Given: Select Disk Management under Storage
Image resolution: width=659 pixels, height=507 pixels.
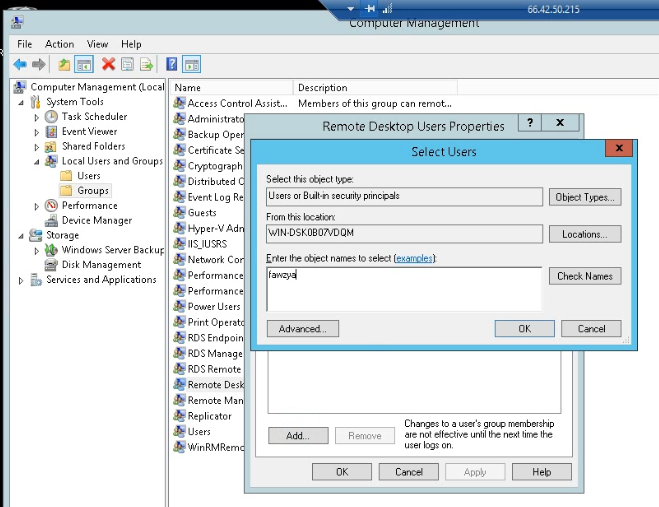Looking at the screenshot, I should (x=98, y=265).
